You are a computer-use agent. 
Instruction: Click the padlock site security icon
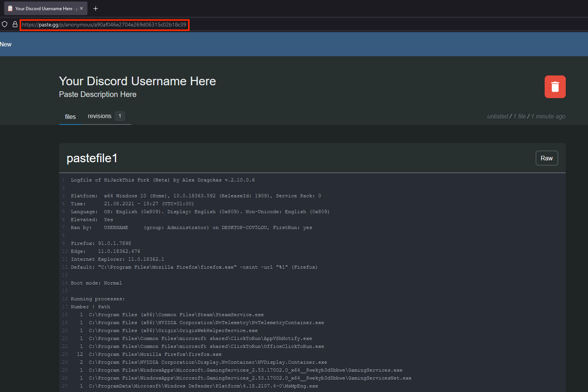click(x=15, y=25)
